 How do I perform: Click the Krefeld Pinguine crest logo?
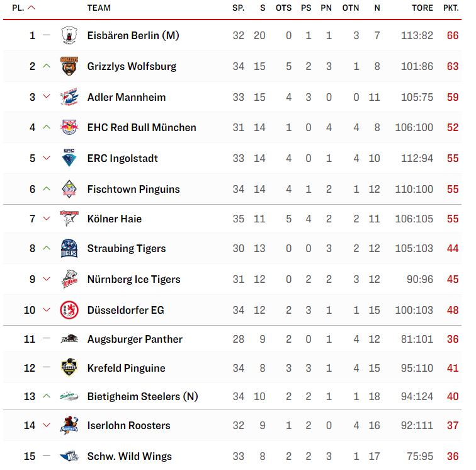tap(69, 367)
